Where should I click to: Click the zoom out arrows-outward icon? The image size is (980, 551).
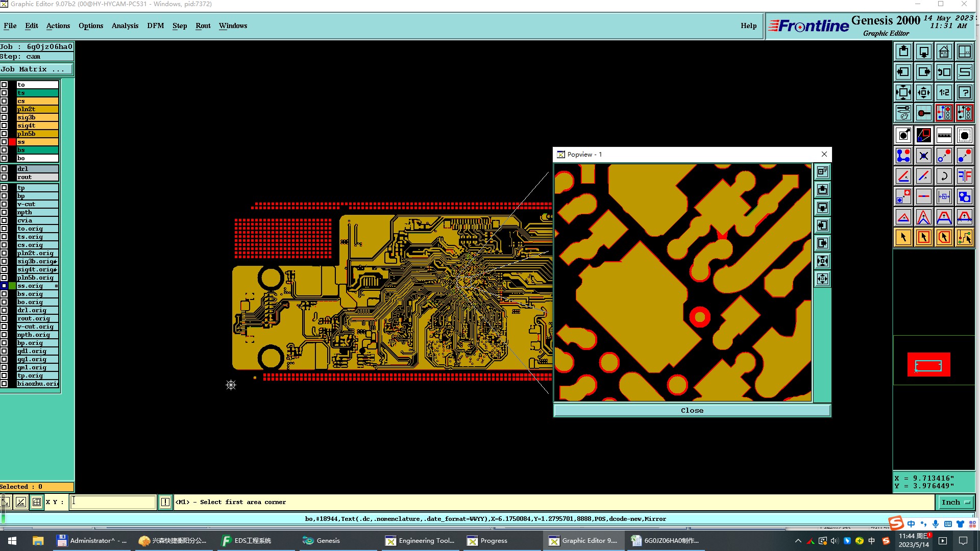924,92
